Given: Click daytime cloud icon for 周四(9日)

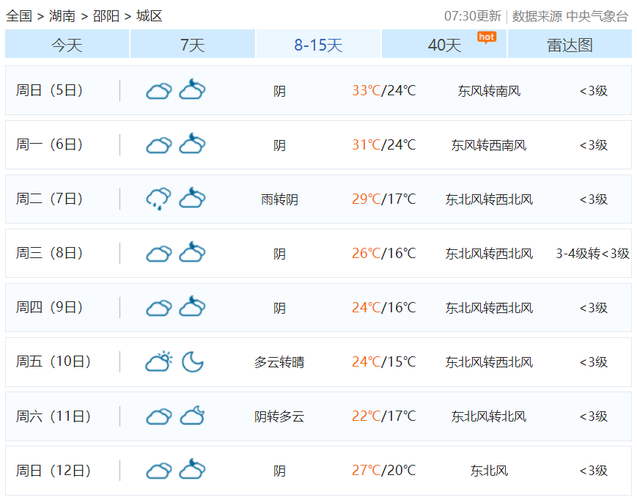Looking at the screenshot, I should coord(159,308).
